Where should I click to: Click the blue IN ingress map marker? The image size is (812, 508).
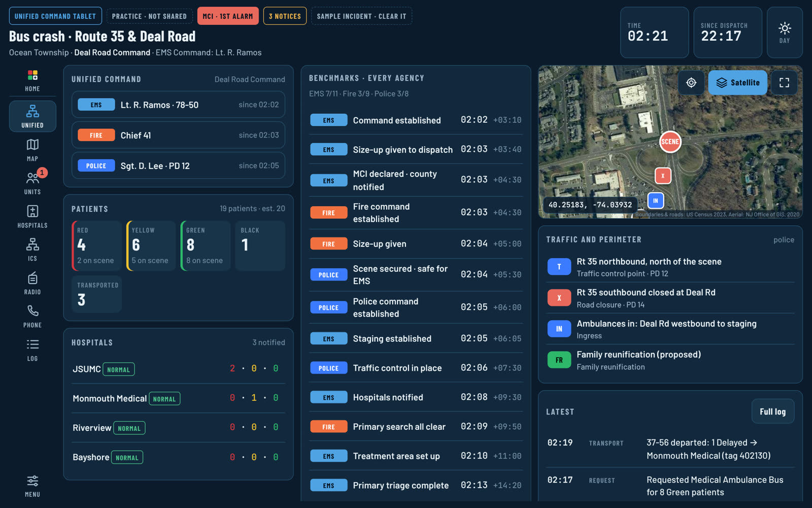click(x=656, y=201)
